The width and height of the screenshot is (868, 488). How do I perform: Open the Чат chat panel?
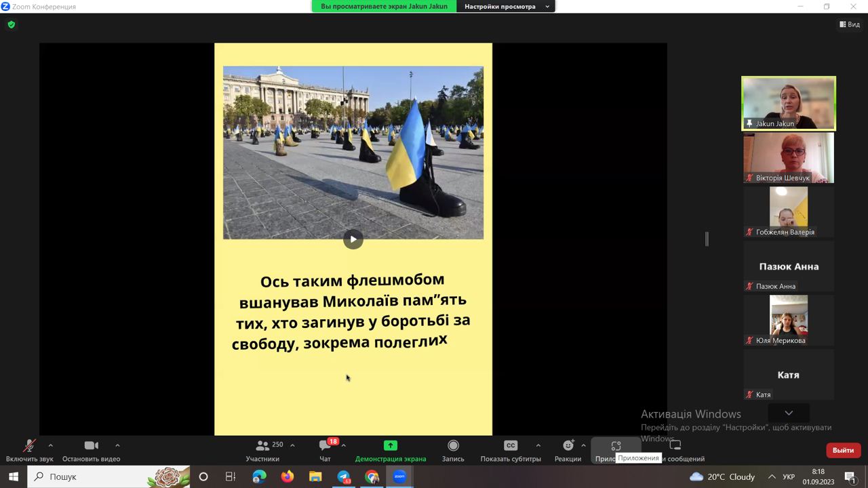(325, 446)
